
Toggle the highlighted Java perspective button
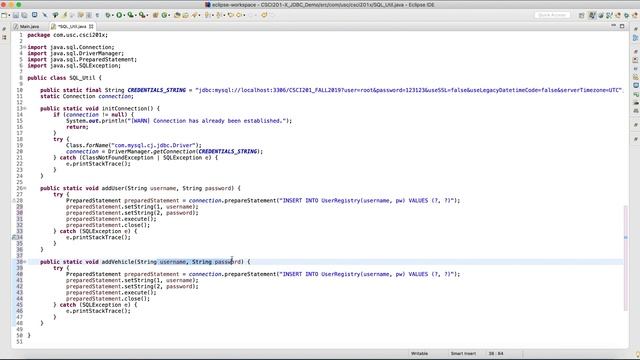[591, 15]
